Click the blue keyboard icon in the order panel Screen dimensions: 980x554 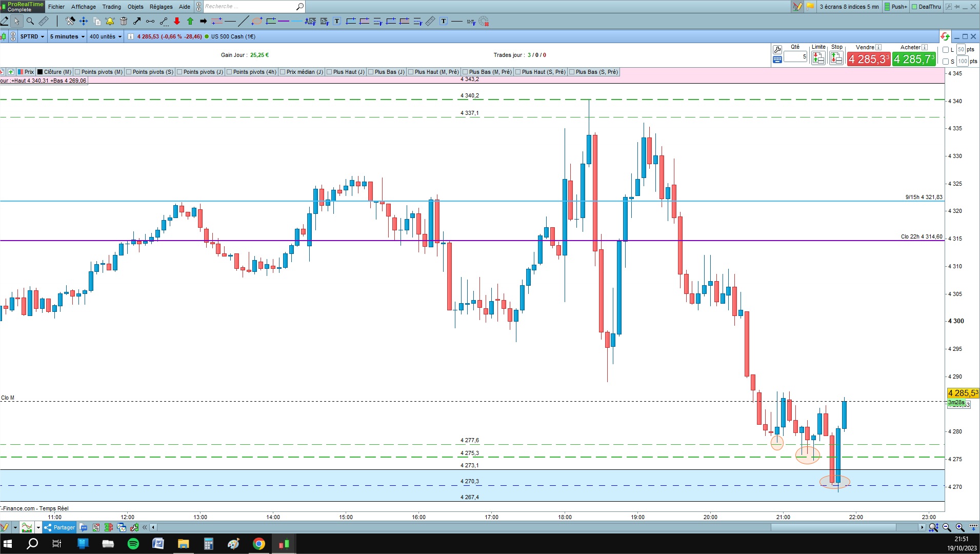click(x=777, y=60)
